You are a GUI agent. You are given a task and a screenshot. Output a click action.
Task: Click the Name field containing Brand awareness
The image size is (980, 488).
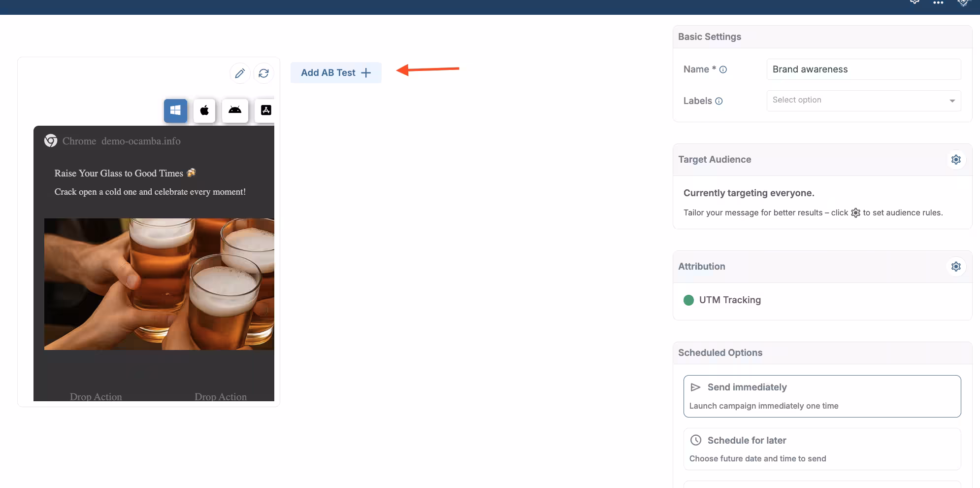click(863, 70)
